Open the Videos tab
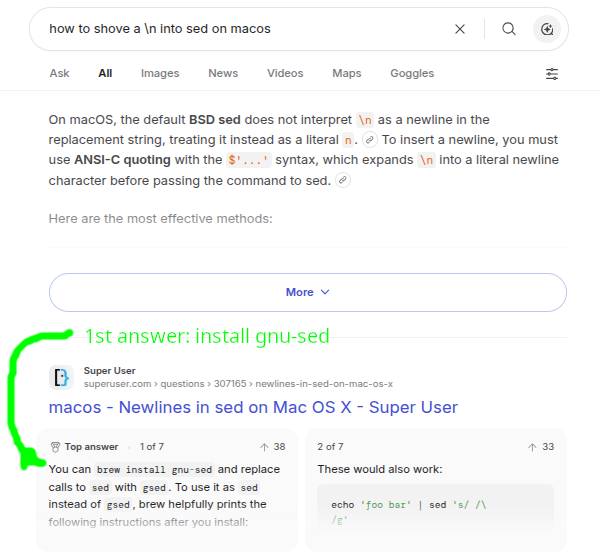The image size is (600, 554). coord(285,73)
